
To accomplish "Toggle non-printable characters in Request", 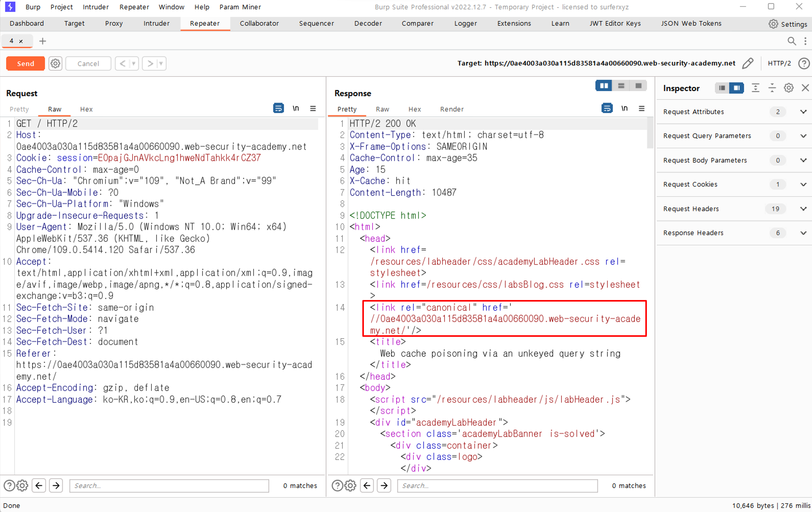I will [296, 108].
